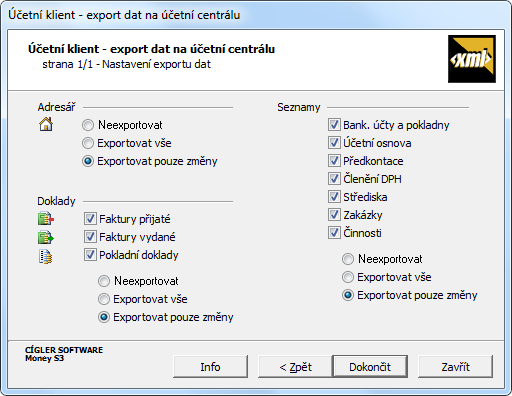Click the Pokladní doklady icon
Screen dimensions: 512x396
click(46, 257)
